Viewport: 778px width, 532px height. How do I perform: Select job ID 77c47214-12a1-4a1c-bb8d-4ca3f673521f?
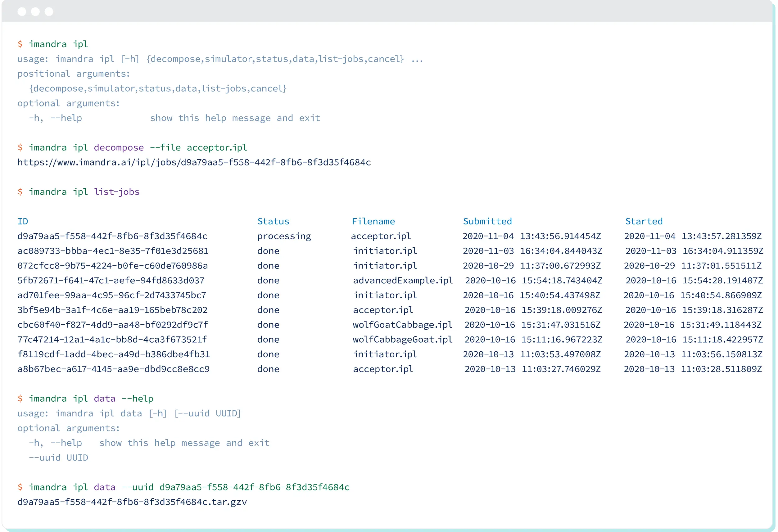[x=112, y=340]
